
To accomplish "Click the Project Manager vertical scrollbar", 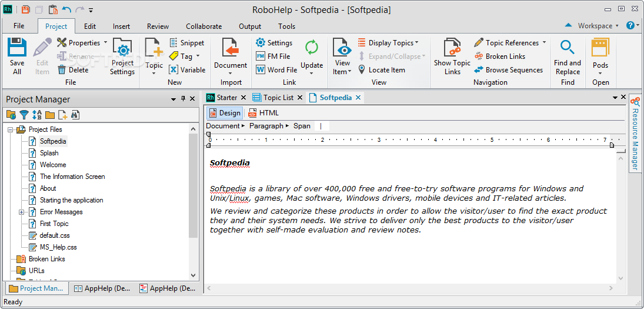I will 193,185.
